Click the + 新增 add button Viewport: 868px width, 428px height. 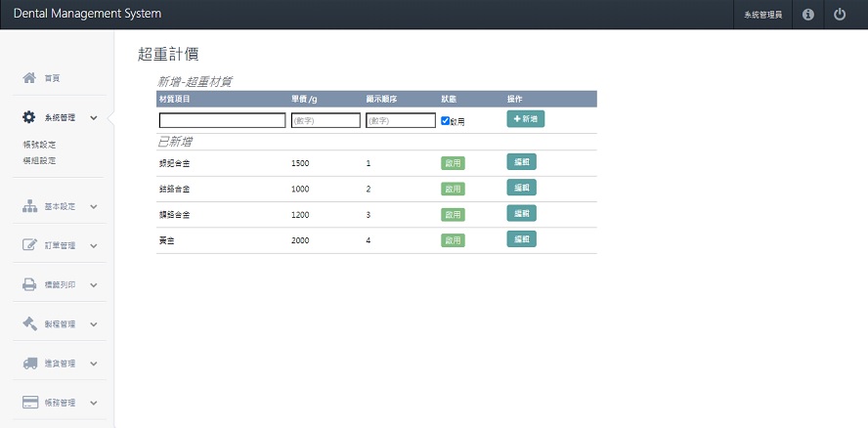pos(526,119)
